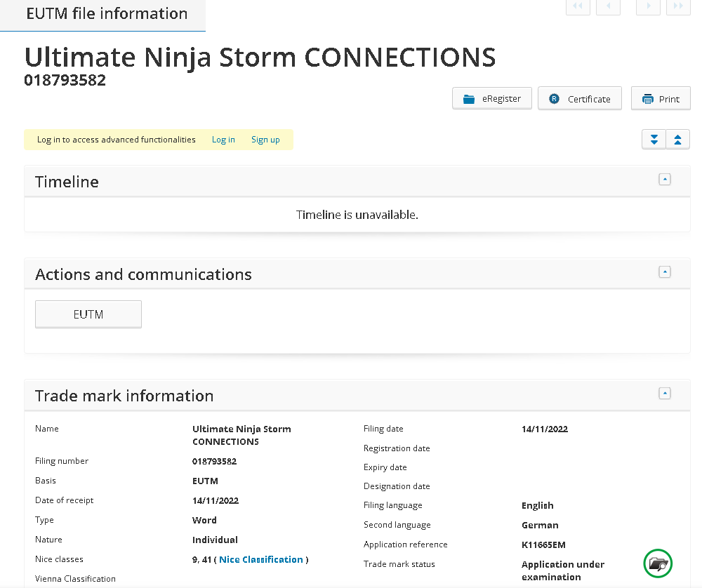Viewport: 702px width, 588px height.
Task: Open the trade mark Certificate
Action: pyautogui.click(x=579, y=99)
